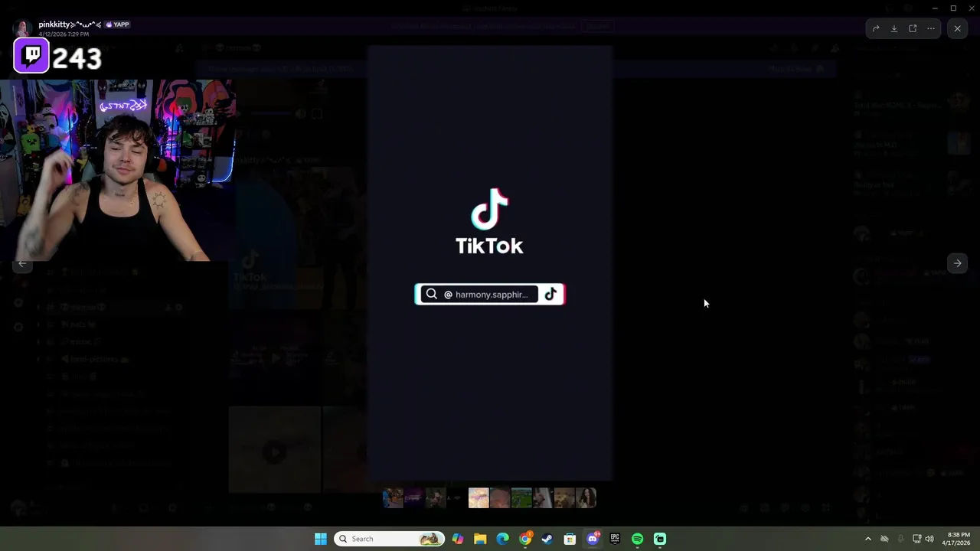The image size is (980, 551).
Task: Forward the media with the arrow icon
Action: click(876, 28)
